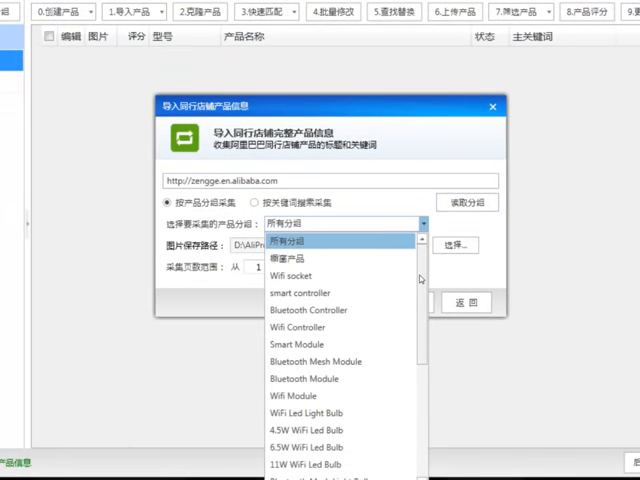Click the start page number field
The height and width of the screenshot is (480, 640).
pyautogui.click(x=254, y=267)
